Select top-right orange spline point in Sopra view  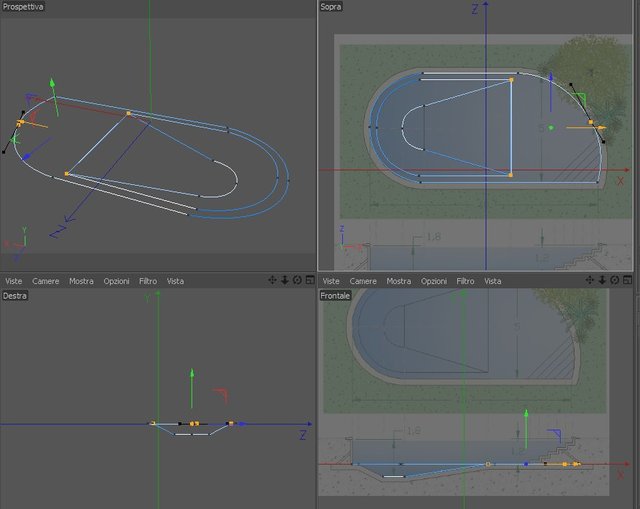pyautogui.click(x=511, y=80)
